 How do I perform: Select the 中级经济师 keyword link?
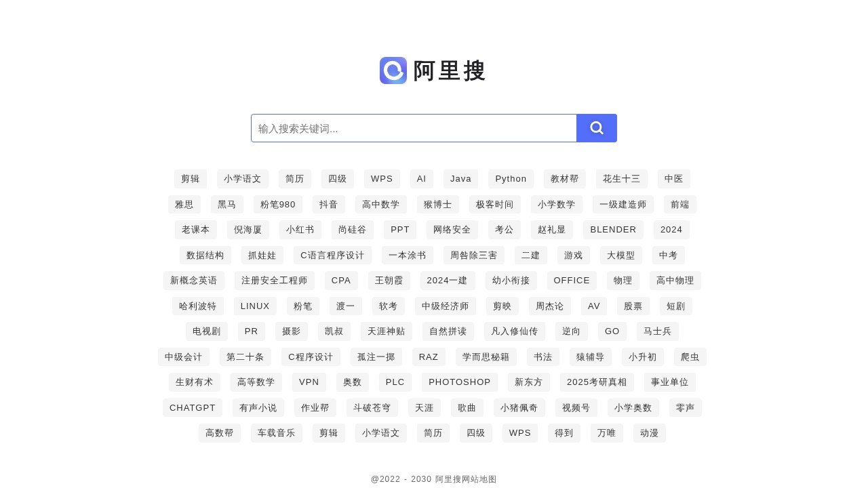pos(445,306)
